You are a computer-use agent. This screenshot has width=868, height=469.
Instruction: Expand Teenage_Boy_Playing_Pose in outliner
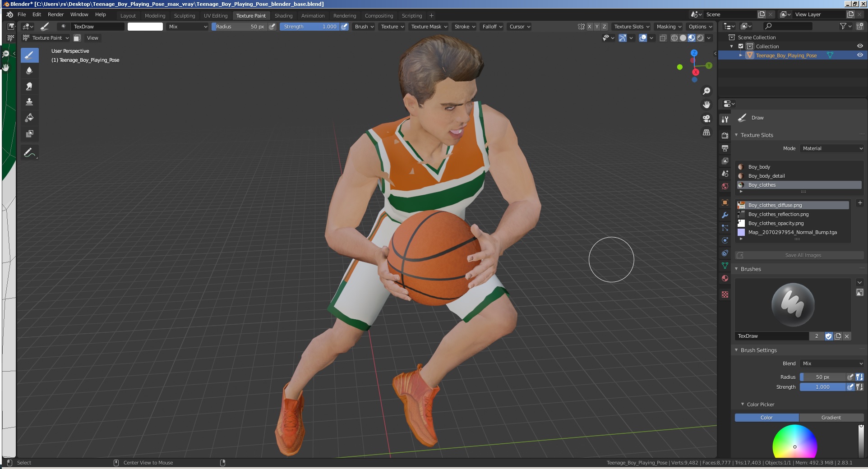pyautogui.click(x=740, y=55)
